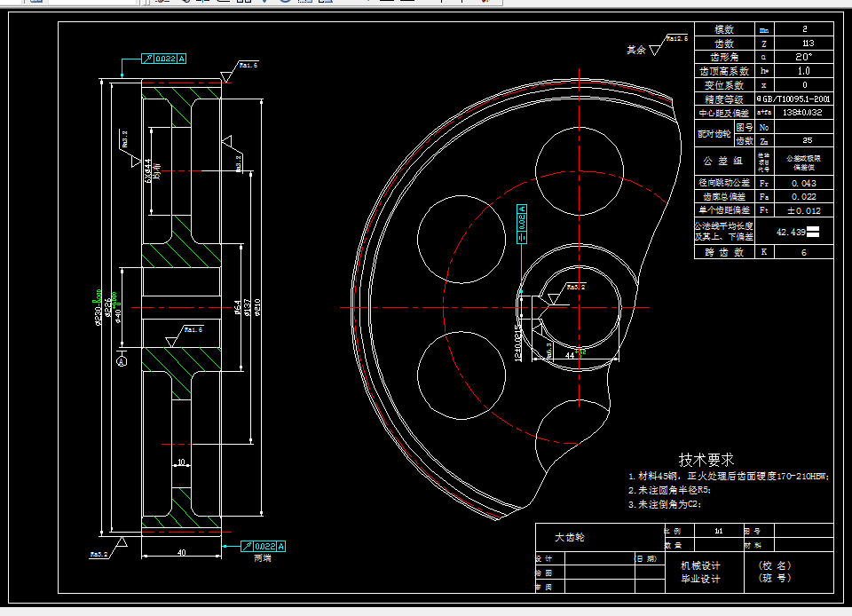Click the Ra1.6 roughness symbol atop section view

238,71
